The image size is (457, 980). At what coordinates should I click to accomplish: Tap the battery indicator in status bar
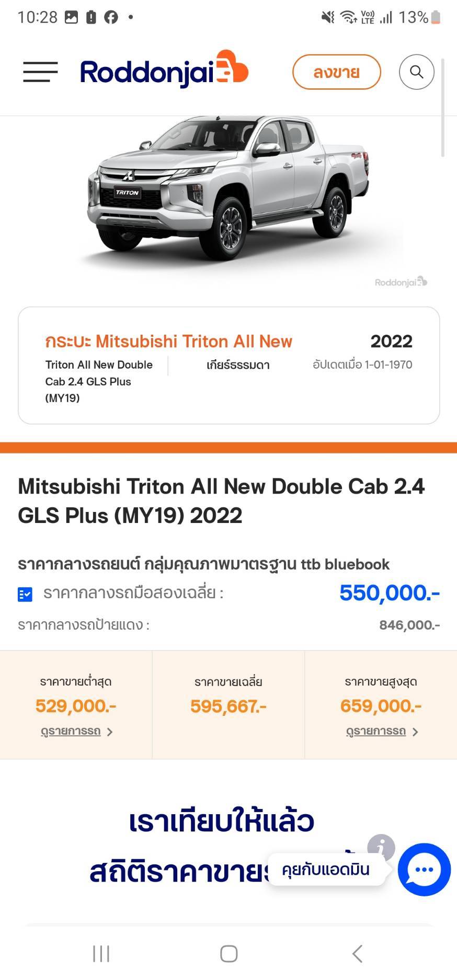(436, 17)
